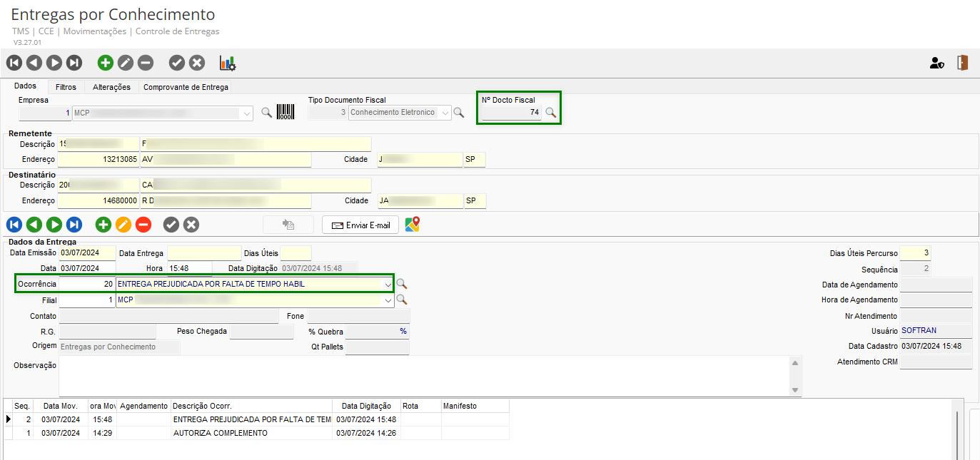Cancel delivery edit with lower X
This screenshot has width=980, height=460.
pos(191,225)
